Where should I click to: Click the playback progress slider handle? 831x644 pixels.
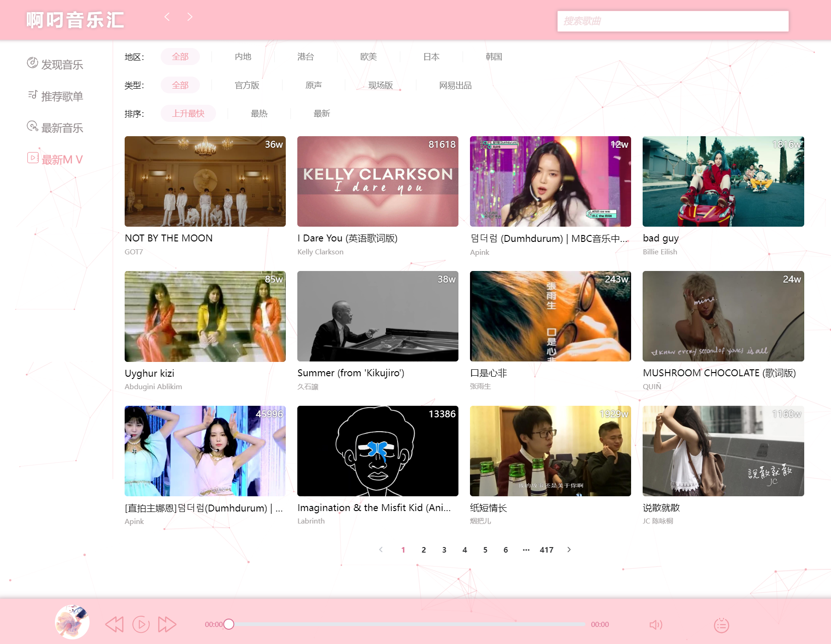(x=229, y=624)
